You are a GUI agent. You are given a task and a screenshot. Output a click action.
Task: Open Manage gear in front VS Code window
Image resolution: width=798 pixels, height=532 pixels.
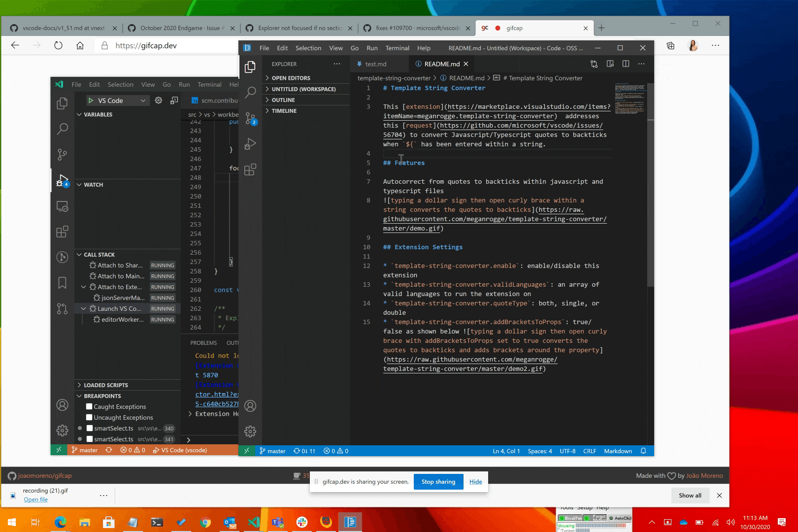(250, 432)
